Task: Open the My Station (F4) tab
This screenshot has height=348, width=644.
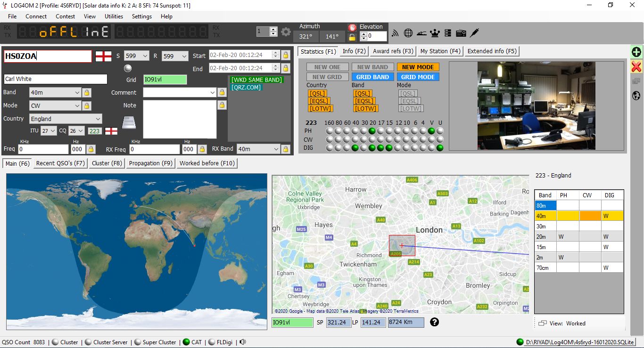Action: (x=440, y=51)
